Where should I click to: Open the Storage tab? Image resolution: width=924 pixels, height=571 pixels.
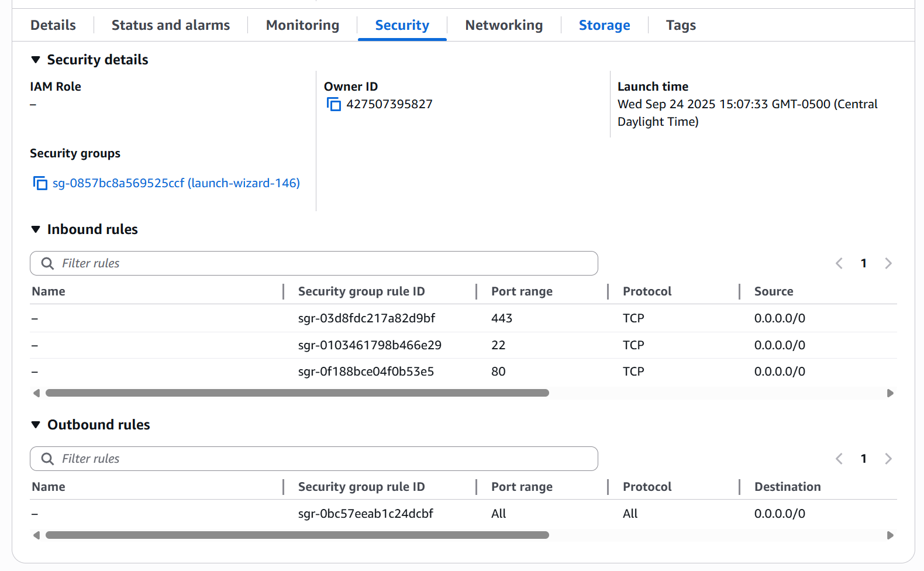coord(604,25)
